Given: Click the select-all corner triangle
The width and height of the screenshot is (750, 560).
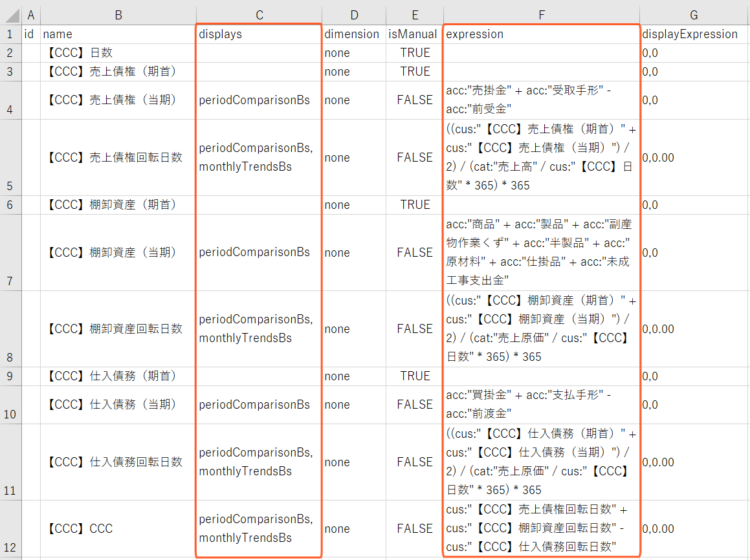Looking at the screenshot, I should 12,16.
